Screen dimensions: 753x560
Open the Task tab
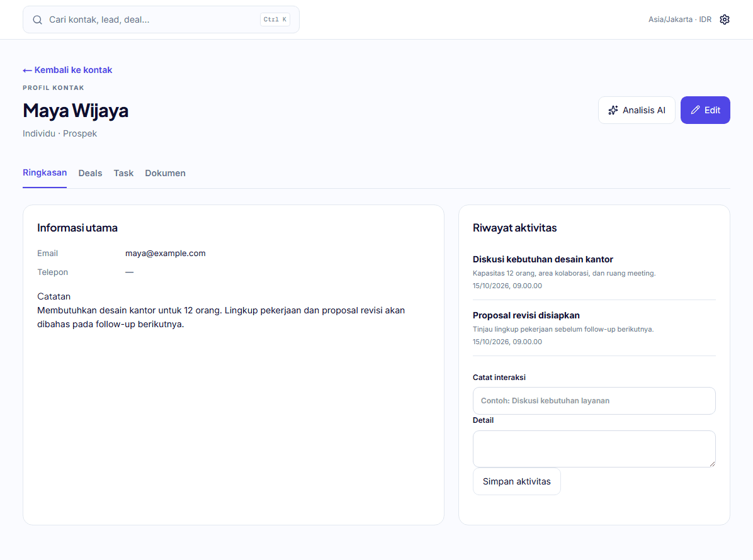pyautogui.click(x=123, y=173)
